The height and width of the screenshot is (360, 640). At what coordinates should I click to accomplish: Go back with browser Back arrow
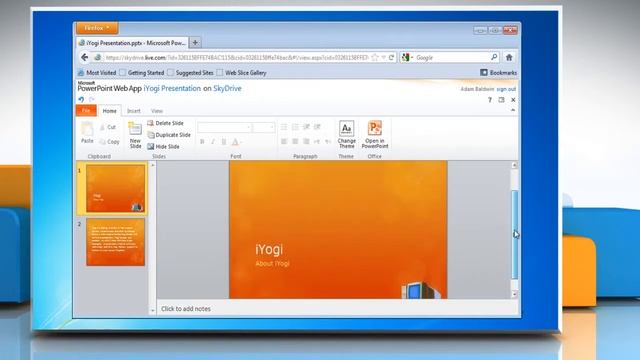pos(84,58)
